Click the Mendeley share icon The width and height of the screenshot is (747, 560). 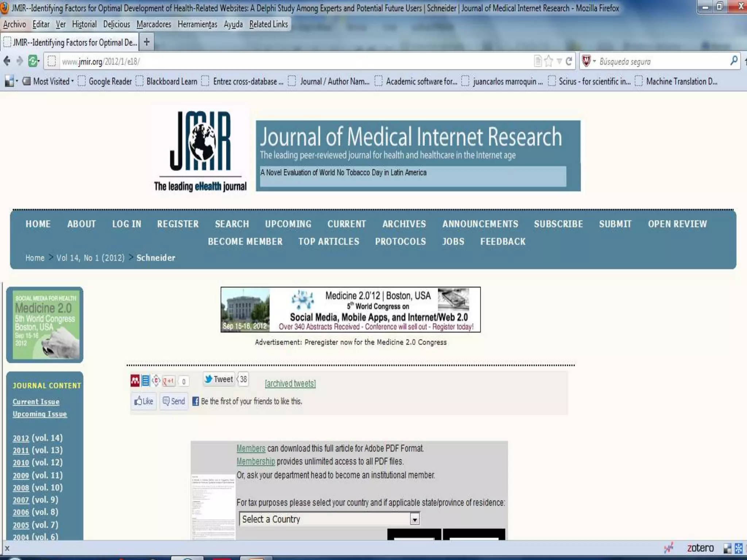point(135,381)
